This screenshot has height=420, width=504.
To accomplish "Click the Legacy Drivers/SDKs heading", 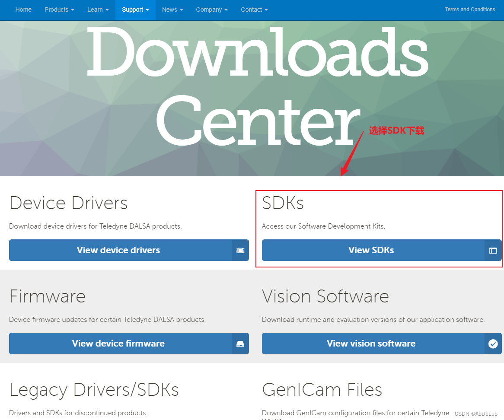I will 94,390.
